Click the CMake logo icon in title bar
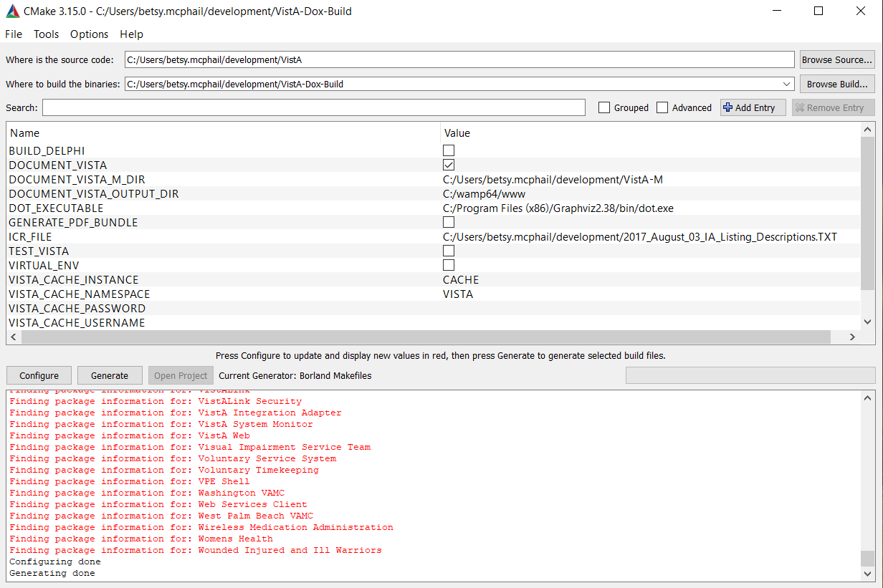The width and height of the screenshot is (883, 588). coord(12,11)
